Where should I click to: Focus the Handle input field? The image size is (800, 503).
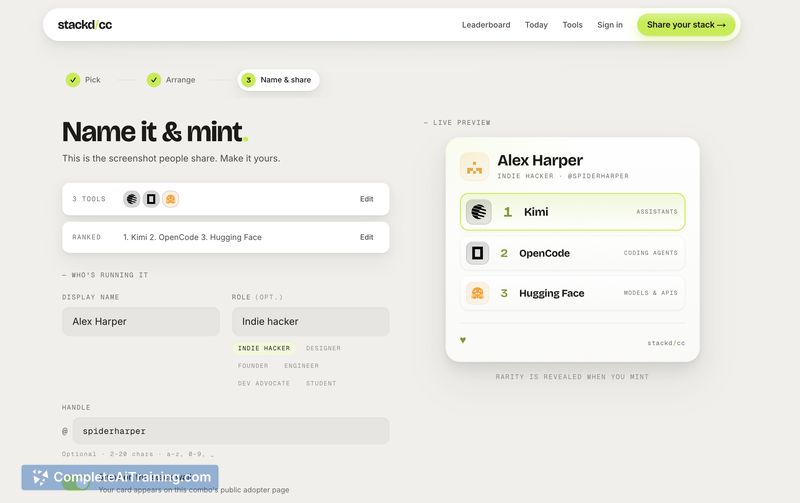[231, 431]
